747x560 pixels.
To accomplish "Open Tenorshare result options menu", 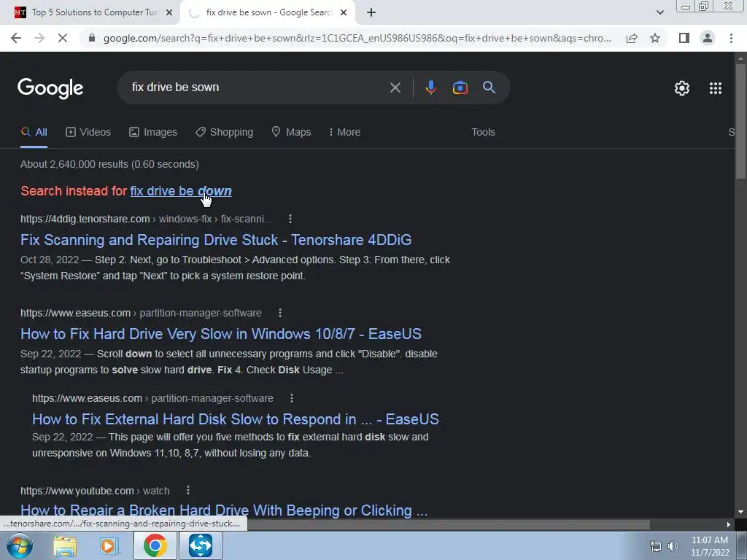I will coord(290,219).
